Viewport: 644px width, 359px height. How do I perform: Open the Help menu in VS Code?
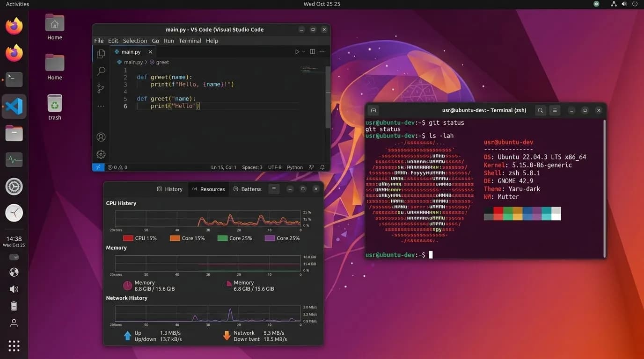pos(212,41)
